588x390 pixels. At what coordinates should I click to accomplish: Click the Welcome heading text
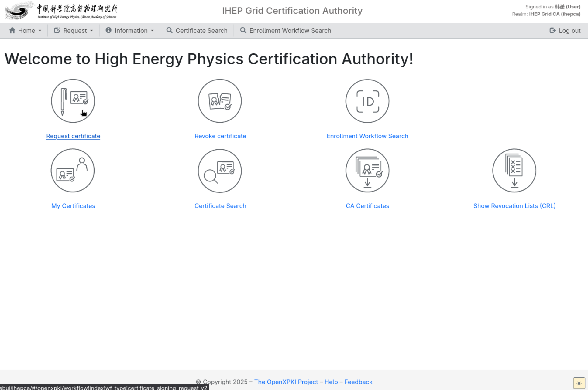209,59
